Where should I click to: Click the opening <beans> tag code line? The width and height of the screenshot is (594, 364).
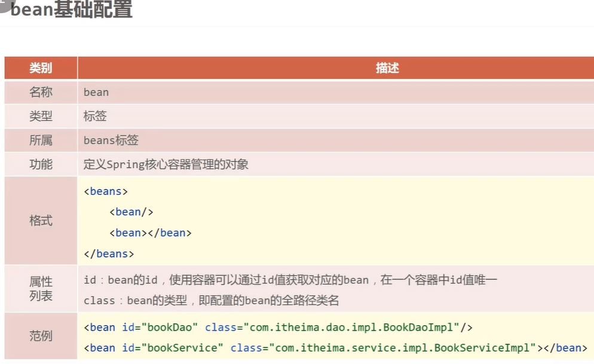(106, 191)
